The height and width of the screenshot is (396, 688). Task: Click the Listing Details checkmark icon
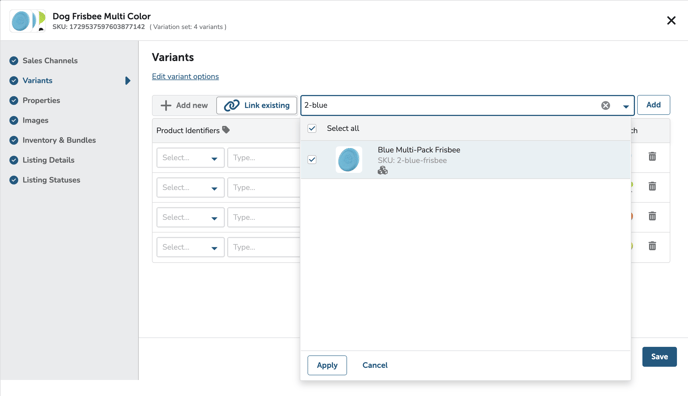pyautogui.click(x=14, y=160)
